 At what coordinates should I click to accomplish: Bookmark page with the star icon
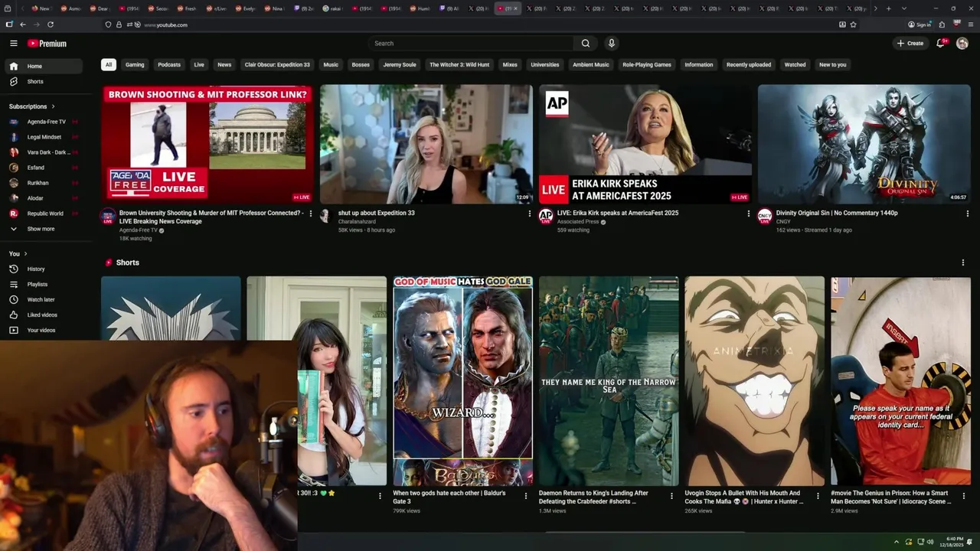click(x=853, y=24)
